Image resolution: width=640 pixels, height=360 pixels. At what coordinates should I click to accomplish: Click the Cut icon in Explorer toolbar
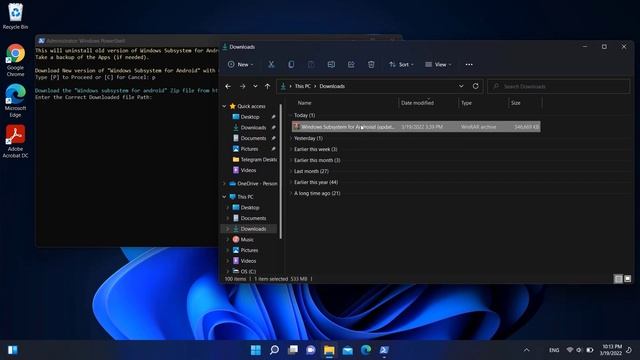click(x=271, y=64)
